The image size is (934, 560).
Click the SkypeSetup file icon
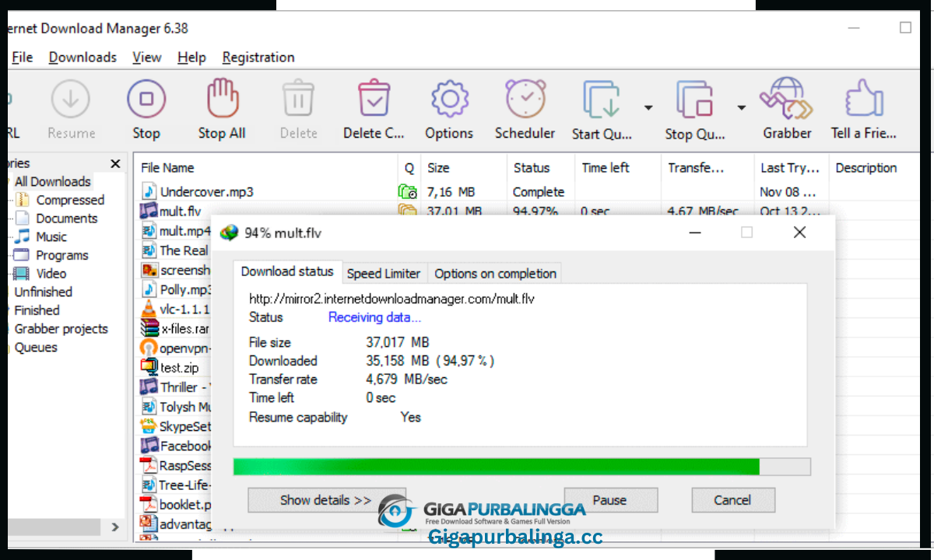click(149, 425)
